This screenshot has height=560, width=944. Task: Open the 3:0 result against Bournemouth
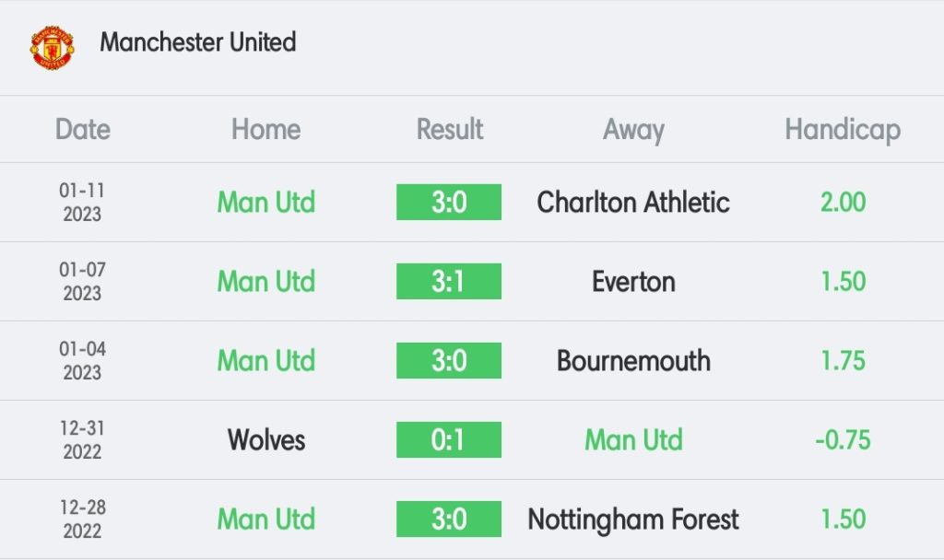449,361
